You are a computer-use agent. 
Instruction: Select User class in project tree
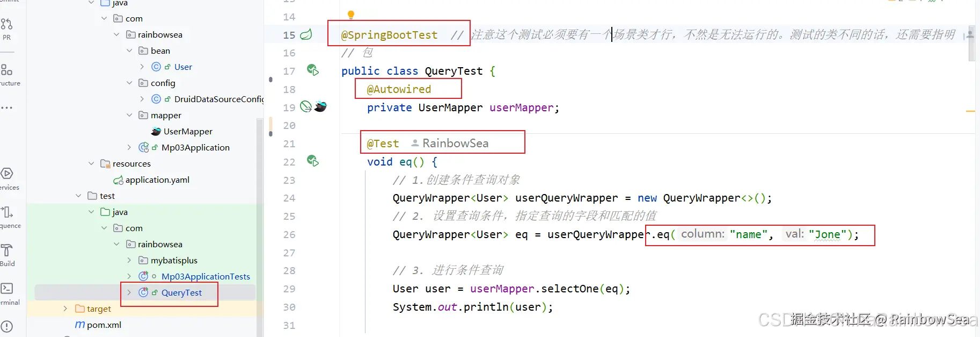click(183, 67)
